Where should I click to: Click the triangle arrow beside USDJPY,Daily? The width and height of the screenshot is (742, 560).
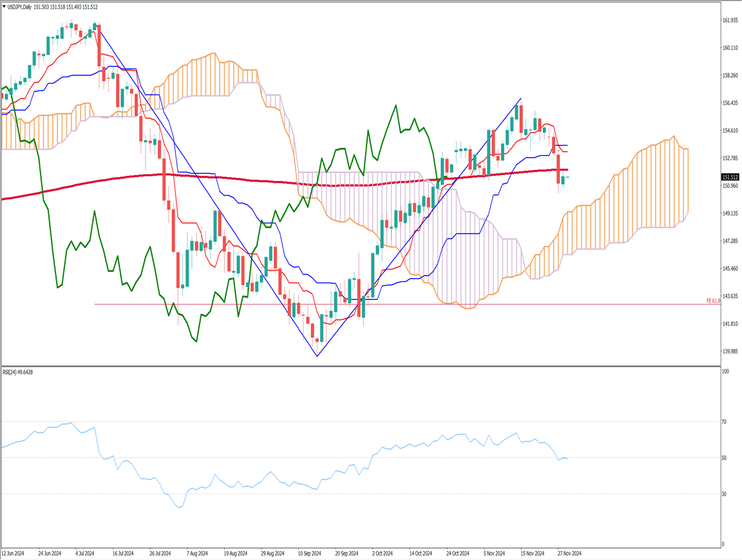tap(5, 7)
